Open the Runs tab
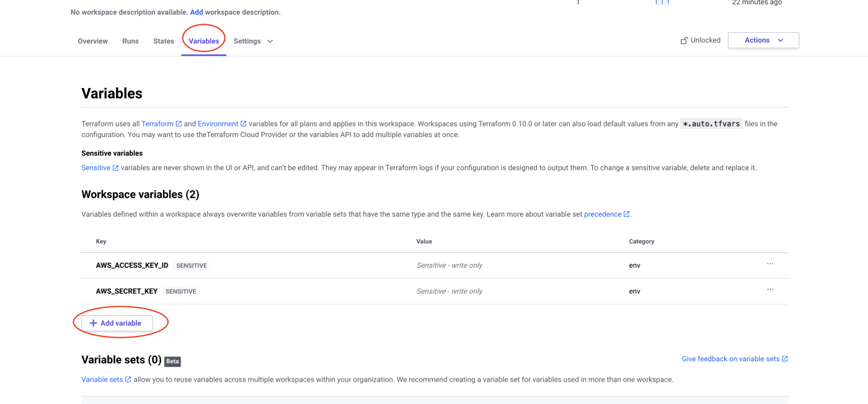Screen dimensions: 868x404 tap(130, 42)
